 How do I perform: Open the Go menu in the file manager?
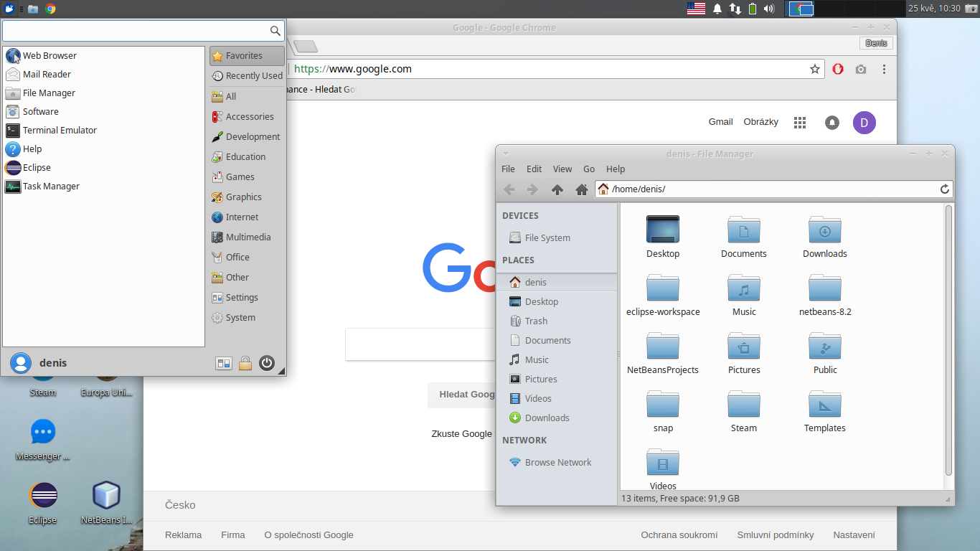(588, 169)
